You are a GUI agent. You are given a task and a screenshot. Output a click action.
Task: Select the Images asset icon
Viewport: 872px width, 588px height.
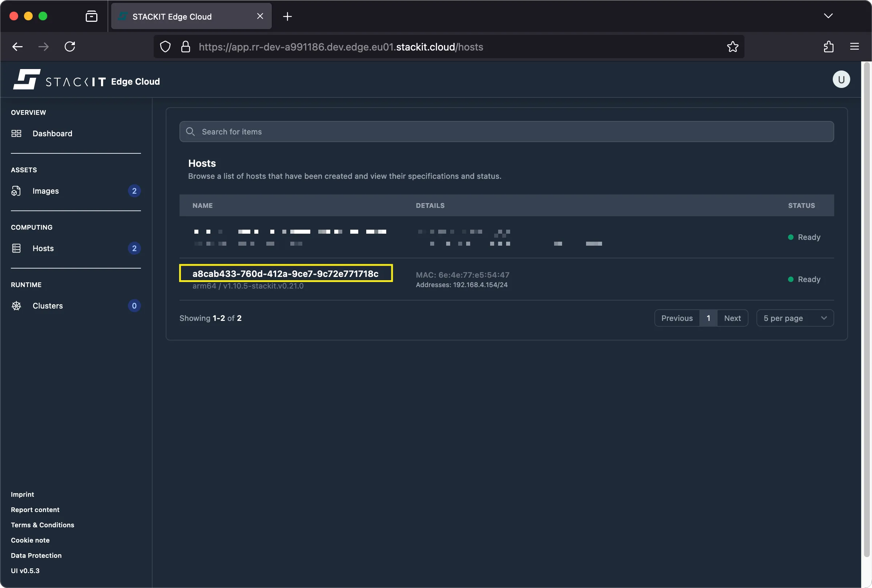(16, 190)
